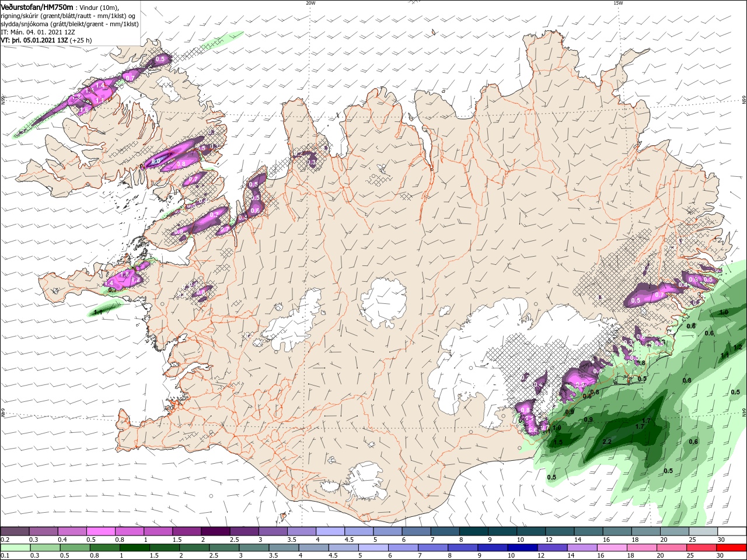
Task: Click the 'IT: Mán. 04. 01. 2021 12Z' line
Action: [x=38, y=32]
